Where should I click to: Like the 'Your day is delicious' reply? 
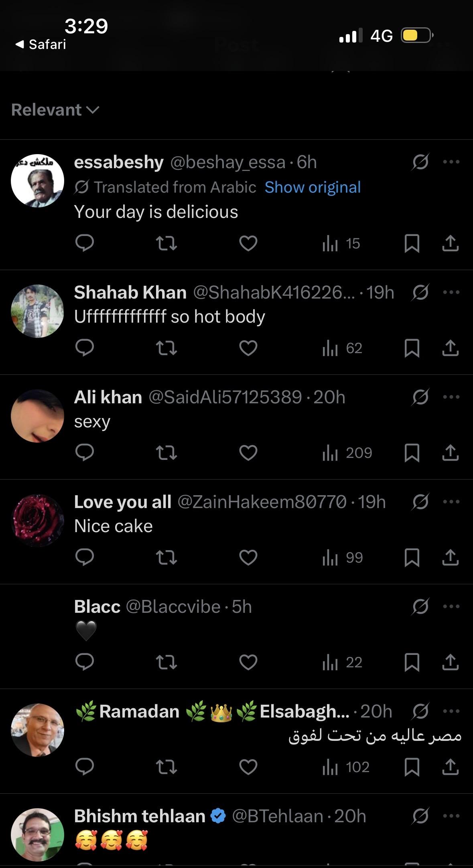248,243
